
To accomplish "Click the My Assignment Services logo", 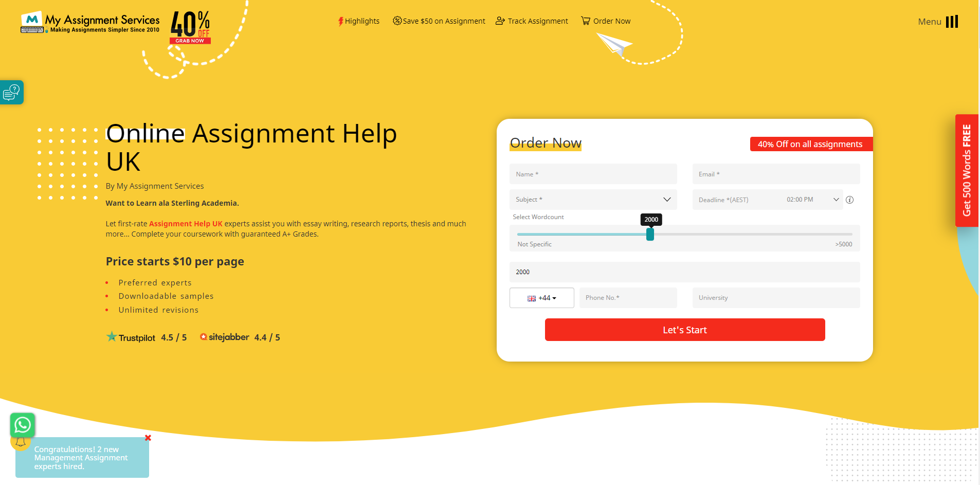I will [x=90, y=23].
